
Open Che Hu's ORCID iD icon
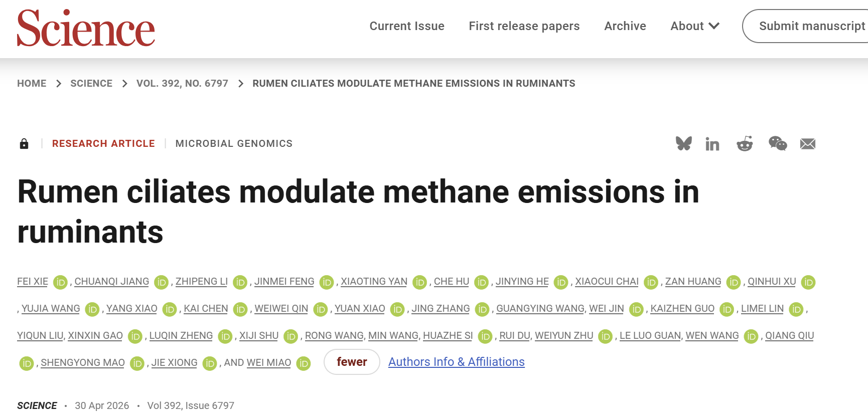(482, 282)
